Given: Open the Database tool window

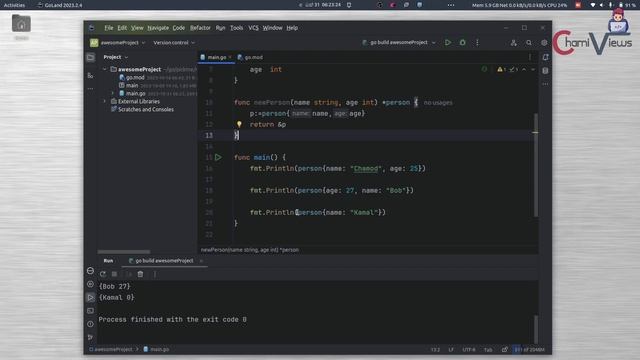Looking at the screenshot, I should pos(545,71).
